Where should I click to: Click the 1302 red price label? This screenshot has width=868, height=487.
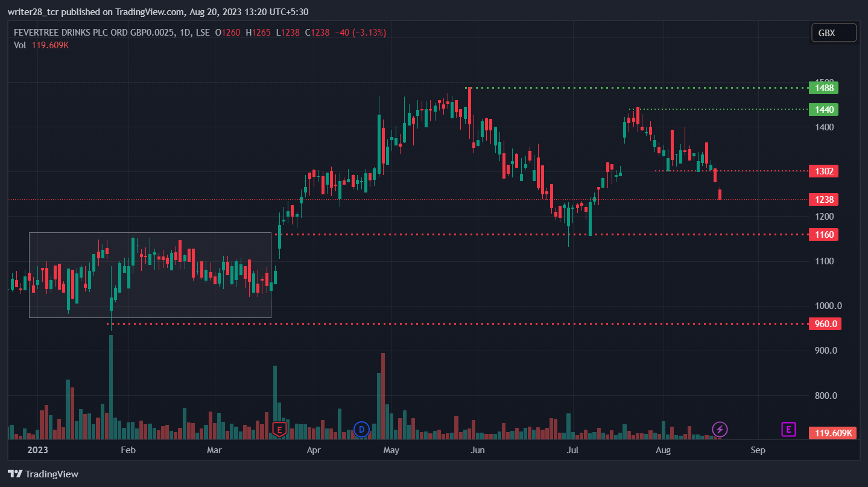point(824,171)
